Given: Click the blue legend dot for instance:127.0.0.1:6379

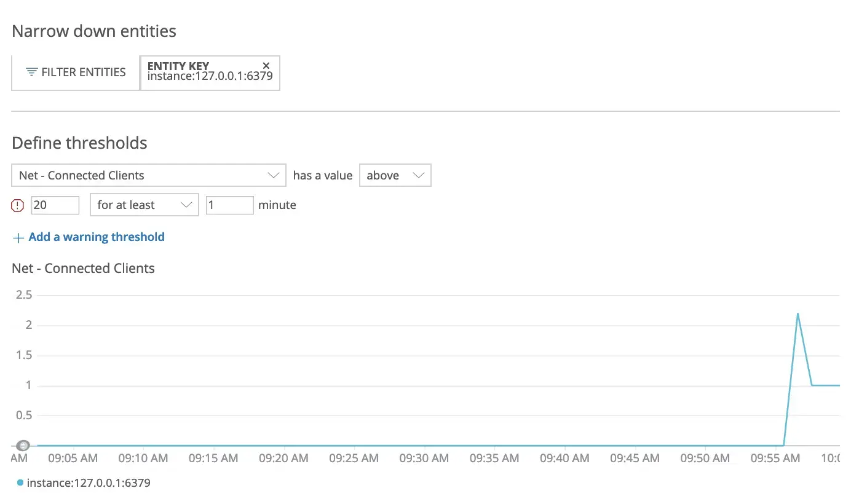Looking at the screenshot, I should pyautogui.click(x=20, y=483).
